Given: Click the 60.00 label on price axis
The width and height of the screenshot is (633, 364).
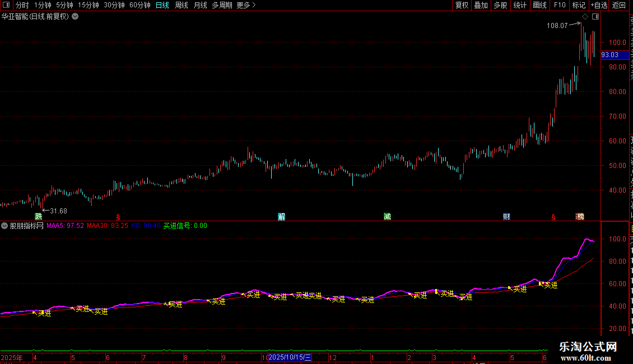Looking at the screenshot, I should coord(617,141).
